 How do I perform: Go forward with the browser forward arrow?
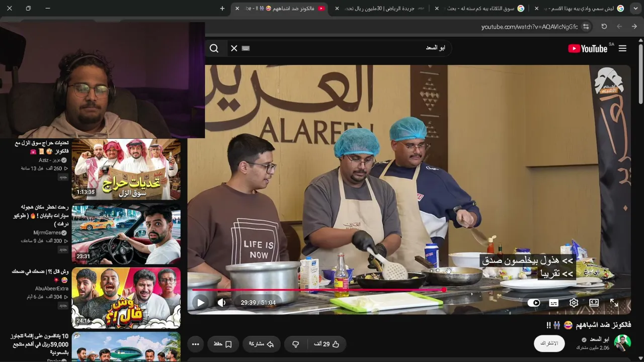coord(619,27)
